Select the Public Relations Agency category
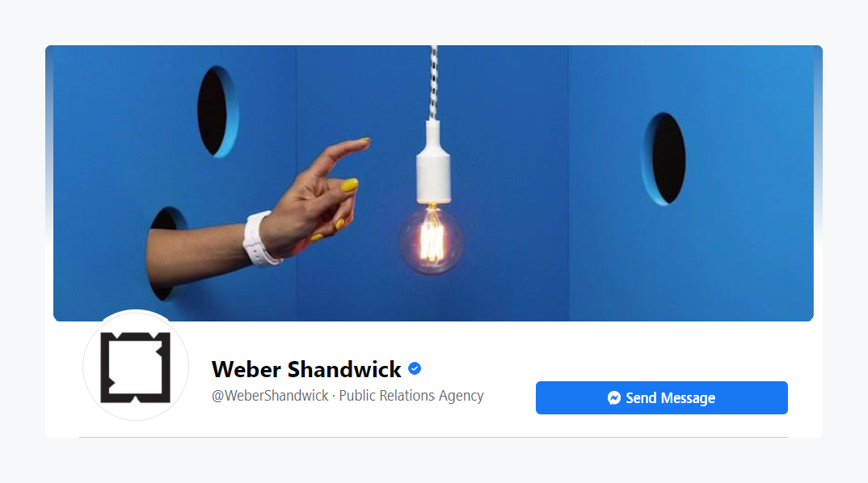The width and height of the screenshot is (868, 483). [411, 396]
